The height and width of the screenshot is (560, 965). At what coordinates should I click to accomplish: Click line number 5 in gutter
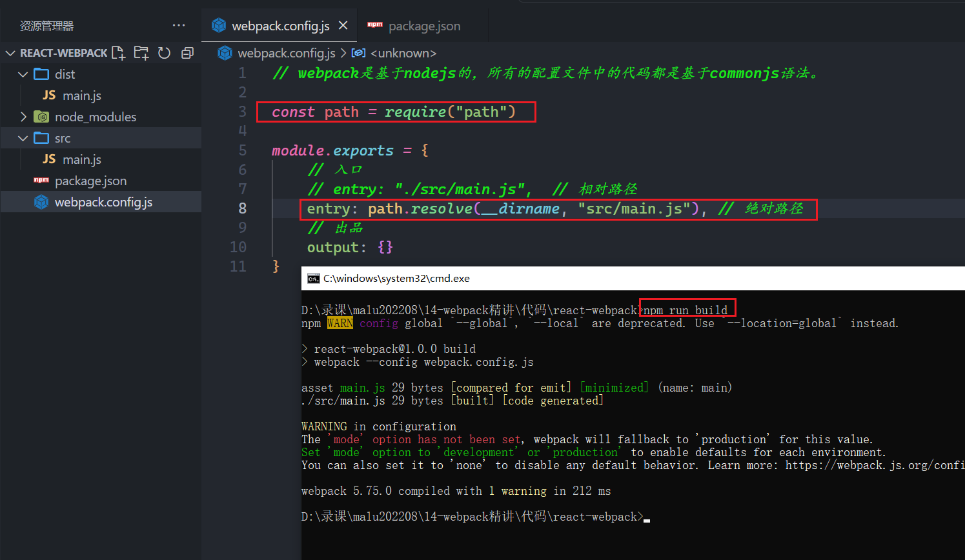click(x=243, y=150)
